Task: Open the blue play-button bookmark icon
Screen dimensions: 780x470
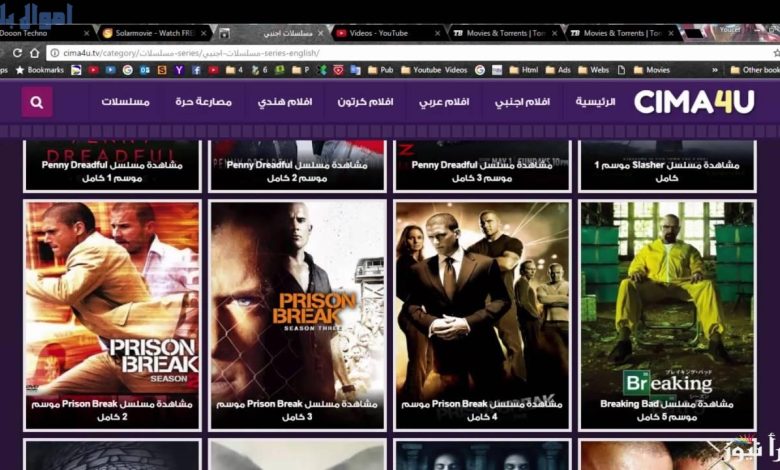Action: click(x=110, y=70)
